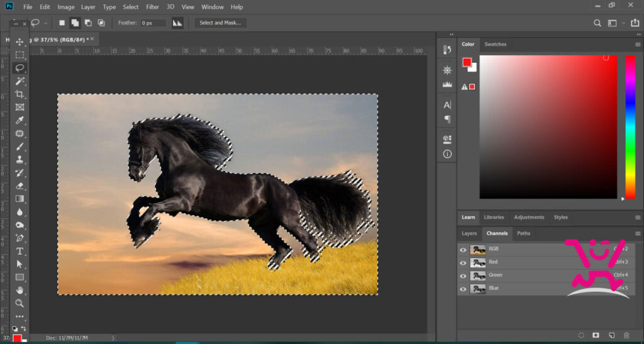This screenshot has width=644, height=344.
Task: Select the Hand tool
Action: [19, 291]
